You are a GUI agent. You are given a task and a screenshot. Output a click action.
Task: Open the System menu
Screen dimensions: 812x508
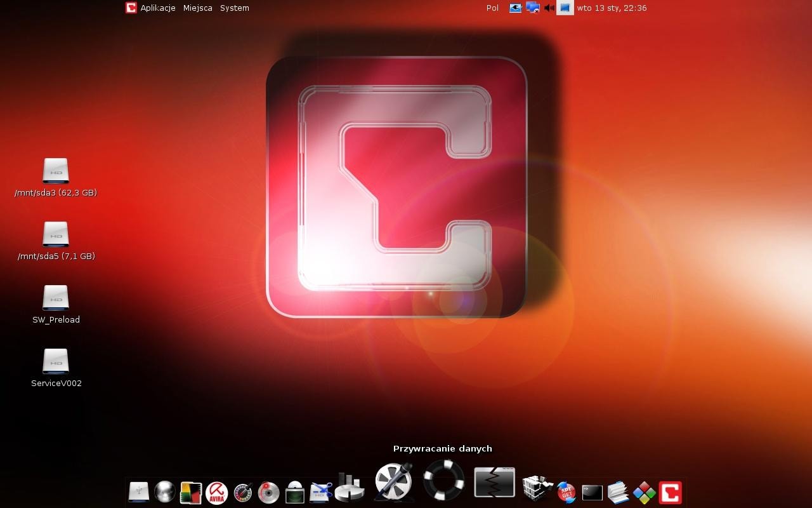[234, 8]
